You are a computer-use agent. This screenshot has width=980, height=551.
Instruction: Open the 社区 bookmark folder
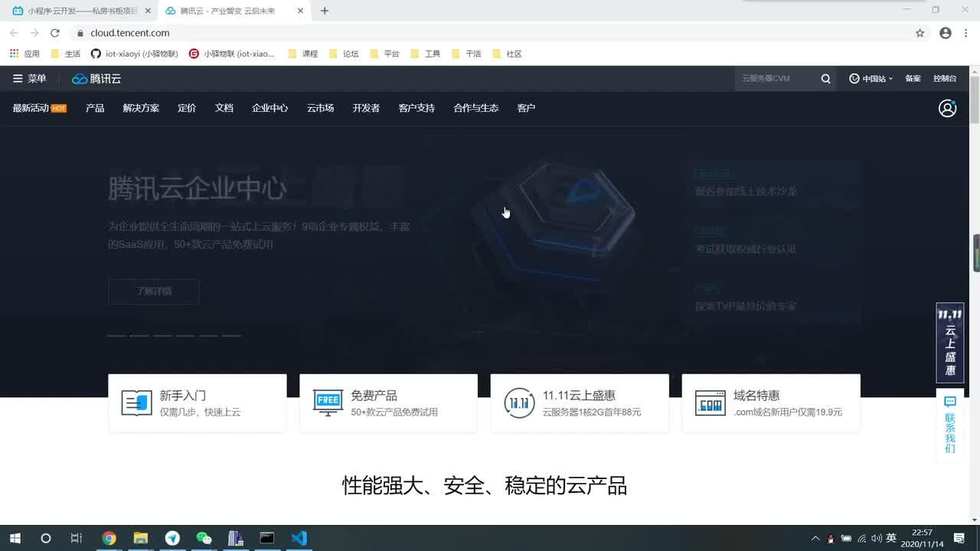[506, 54]
